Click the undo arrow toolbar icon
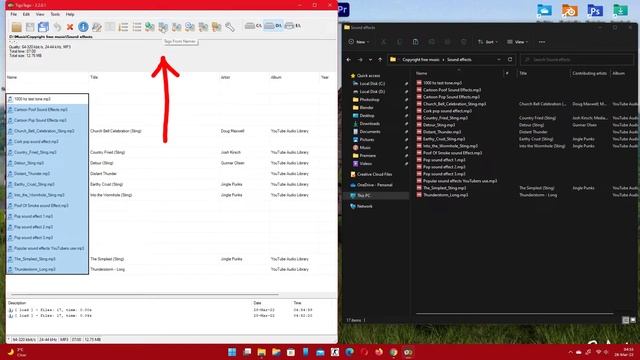 57,27
